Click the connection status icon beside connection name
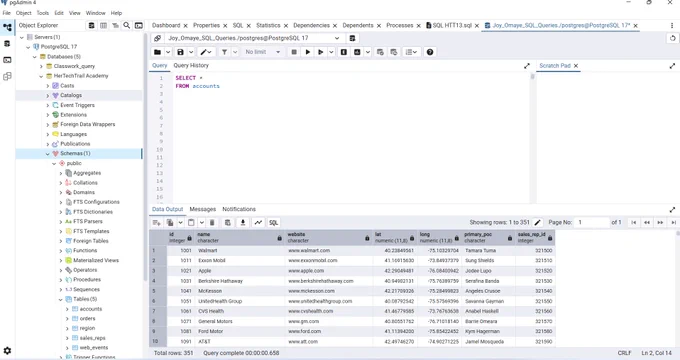The image size is (680, 360). click(x=157, y=38)
